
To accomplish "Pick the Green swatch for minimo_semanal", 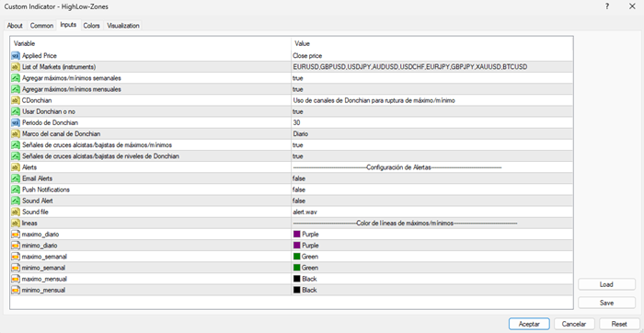I will (297, 268).
